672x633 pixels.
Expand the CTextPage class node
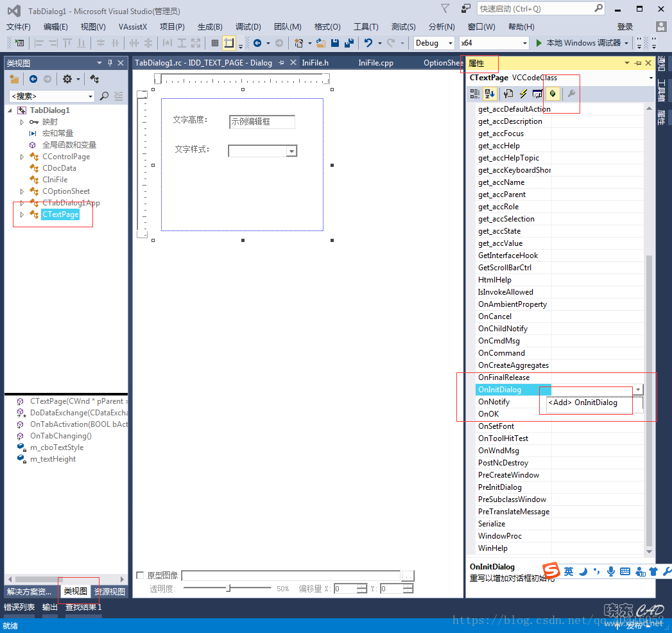pos(22,214)
